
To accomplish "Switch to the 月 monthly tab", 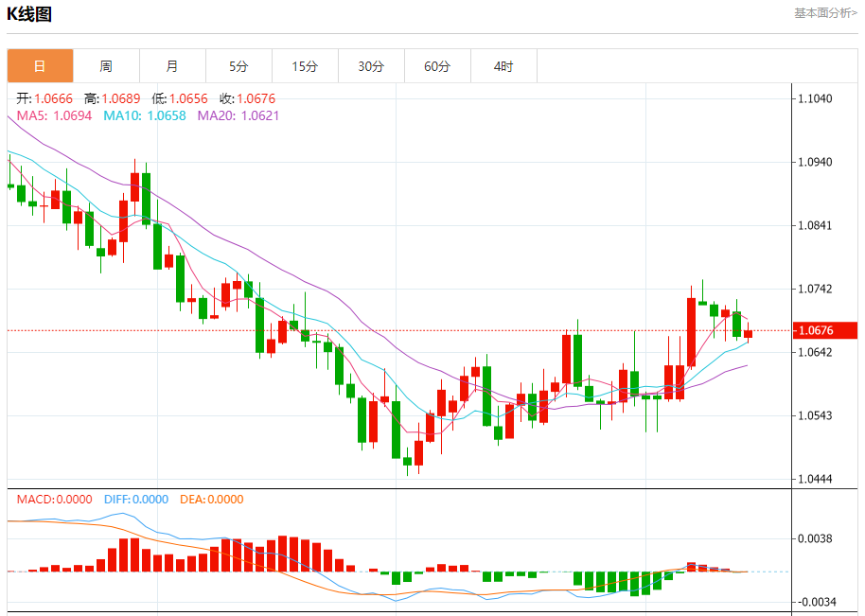I will (x=172, y=66).
